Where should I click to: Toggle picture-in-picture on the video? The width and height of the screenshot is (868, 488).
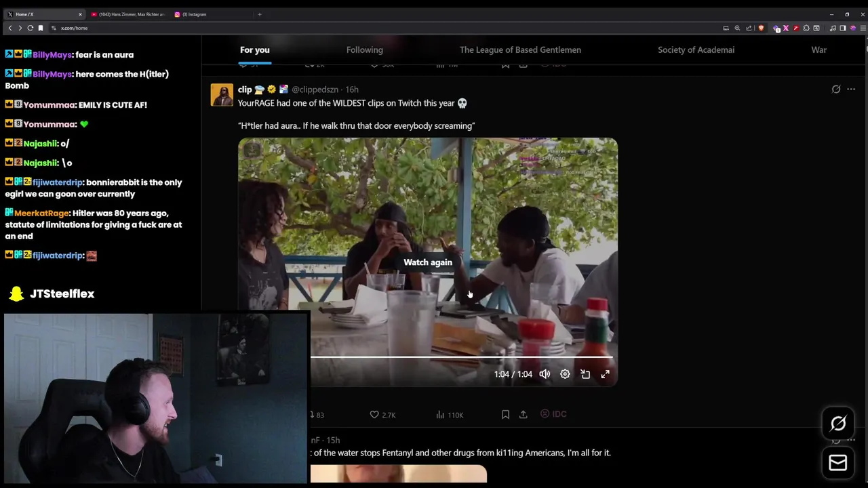coord(585,374)
